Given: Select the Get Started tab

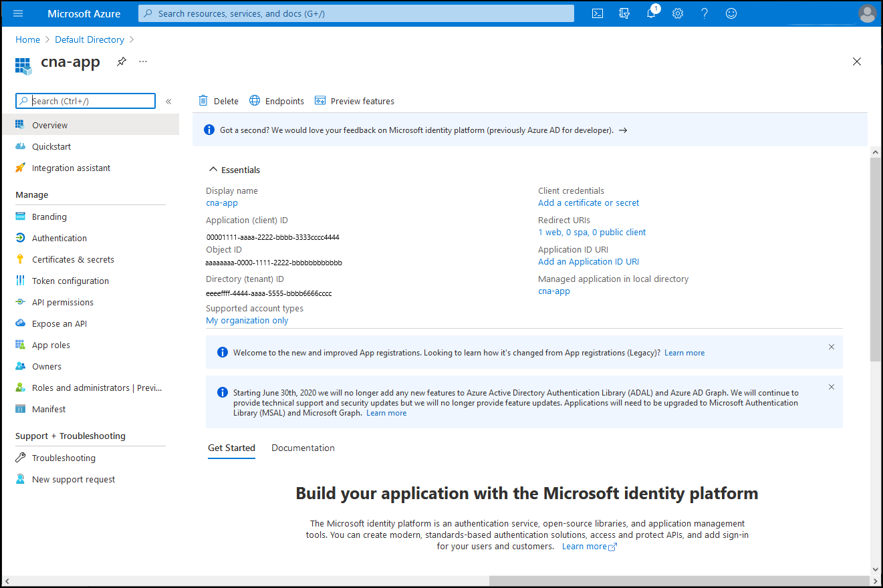Looking at the screenshot, I should (x=231, y=448).
